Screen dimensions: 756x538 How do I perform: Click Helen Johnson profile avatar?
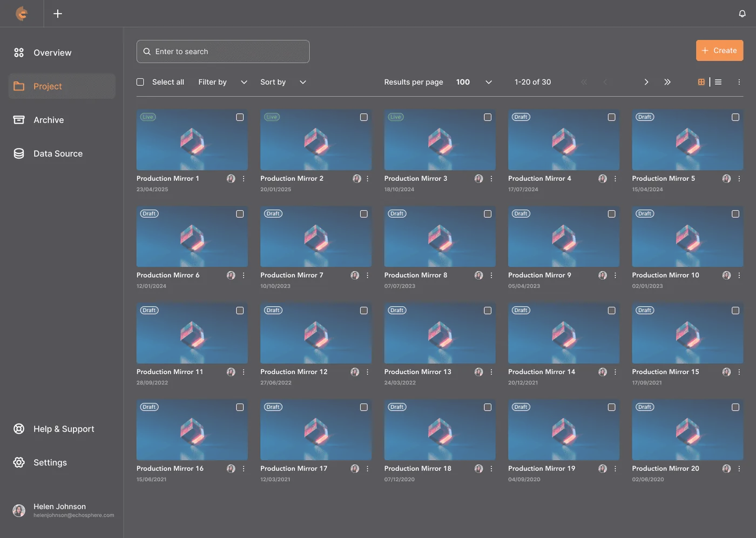(19, 510)
